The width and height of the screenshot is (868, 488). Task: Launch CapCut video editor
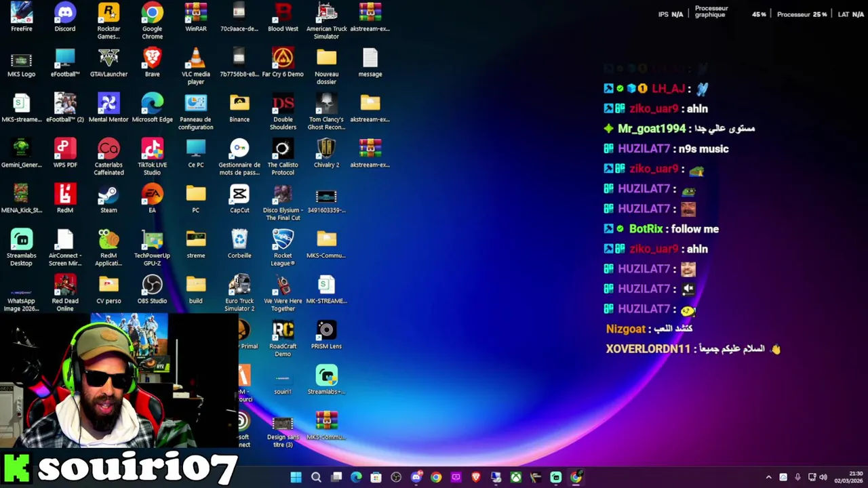(239, 199)
